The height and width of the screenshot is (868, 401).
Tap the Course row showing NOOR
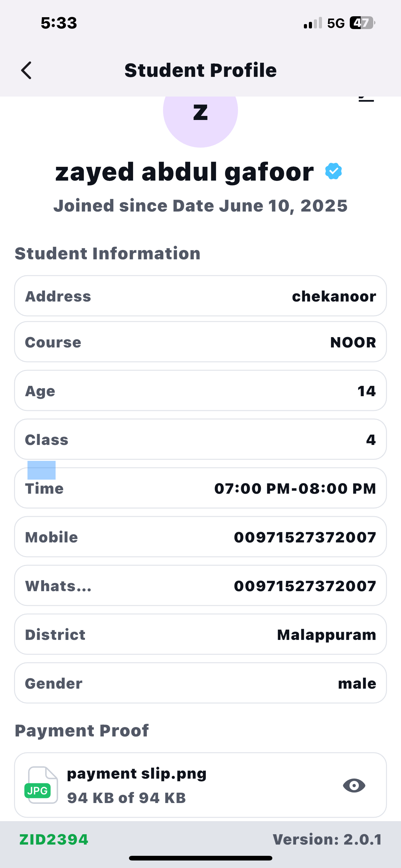[x=200, y=342]
